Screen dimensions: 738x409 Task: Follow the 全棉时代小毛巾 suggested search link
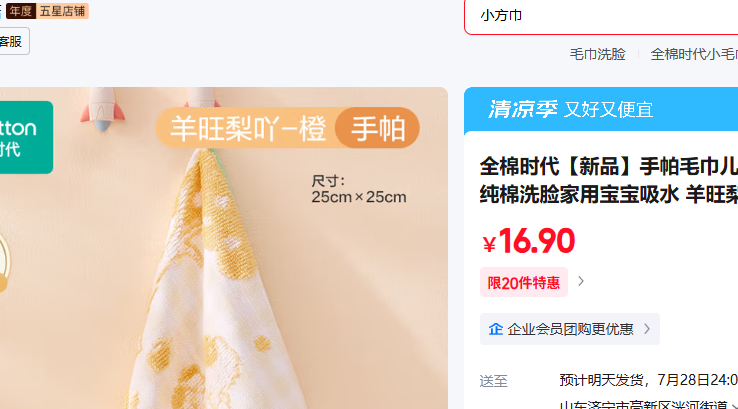click(x=694, y=54)
